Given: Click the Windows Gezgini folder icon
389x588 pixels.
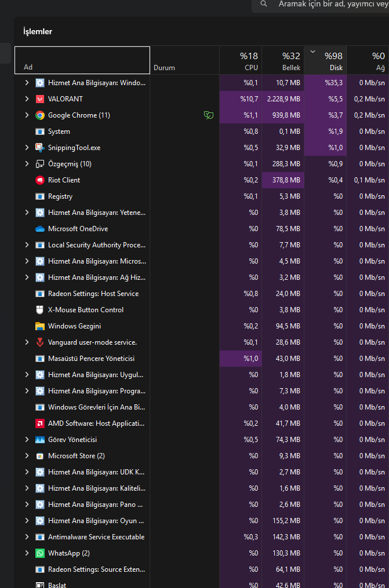Looking at the screenshot, I should point(40,326).
